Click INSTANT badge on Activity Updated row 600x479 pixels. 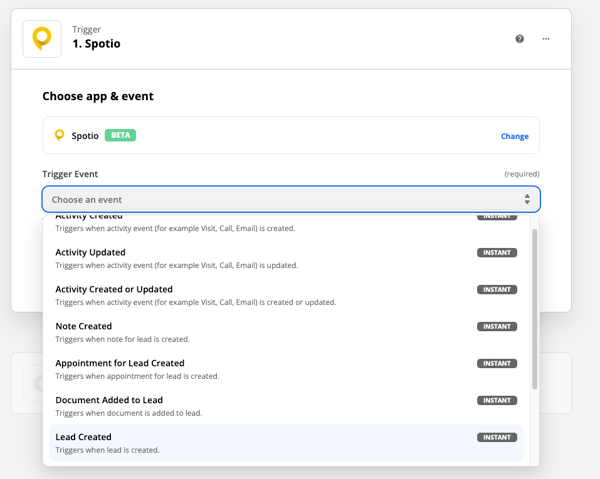(x=497, y=253)
